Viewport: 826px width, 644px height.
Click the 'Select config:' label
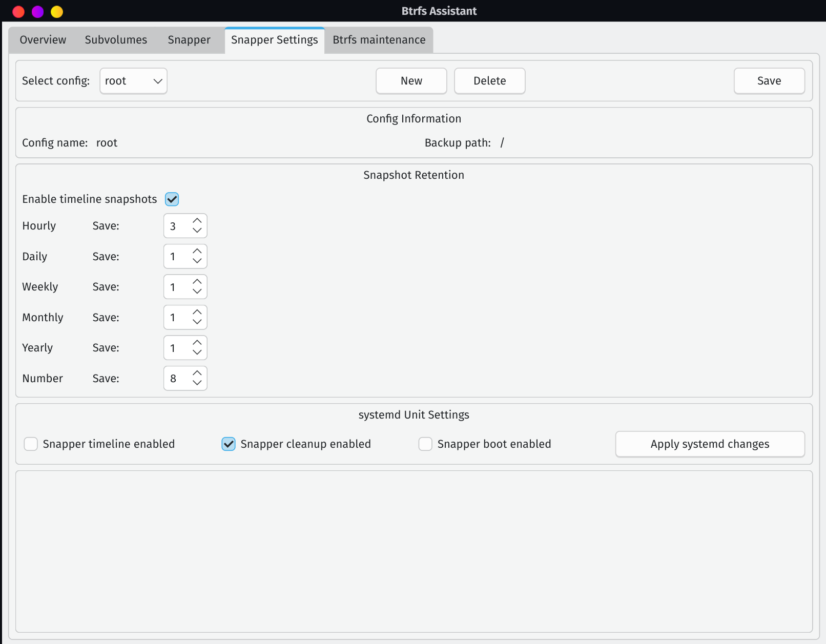(x=56, y=81)
